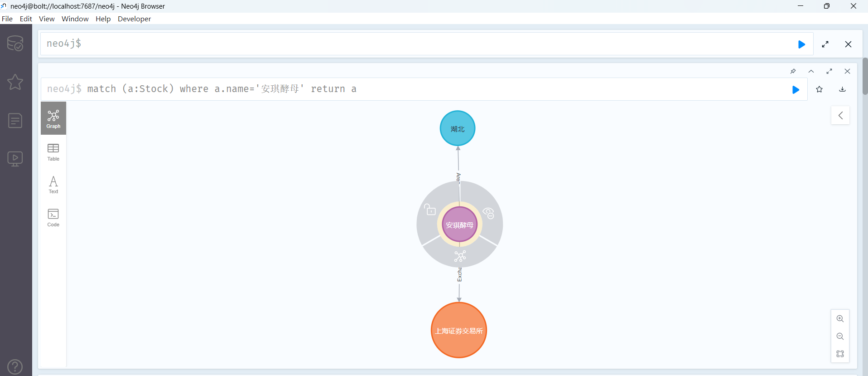The width and height of the screenshot is (868, 376).
Task: Click the vertical scrollbar thumb
Action: (x=865, y=76)
